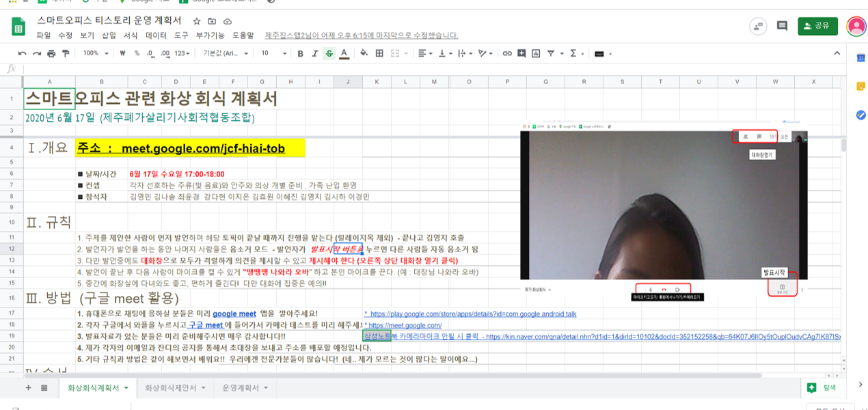
Task: Insert a link with chain icon
Action: click(x=507, y=53)
